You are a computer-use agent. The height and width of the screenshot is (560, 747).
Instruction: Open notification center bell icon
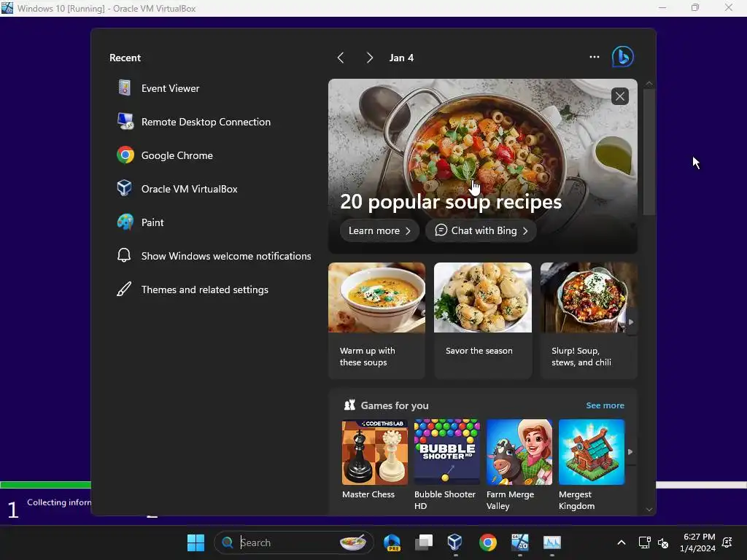coord(727,542)
